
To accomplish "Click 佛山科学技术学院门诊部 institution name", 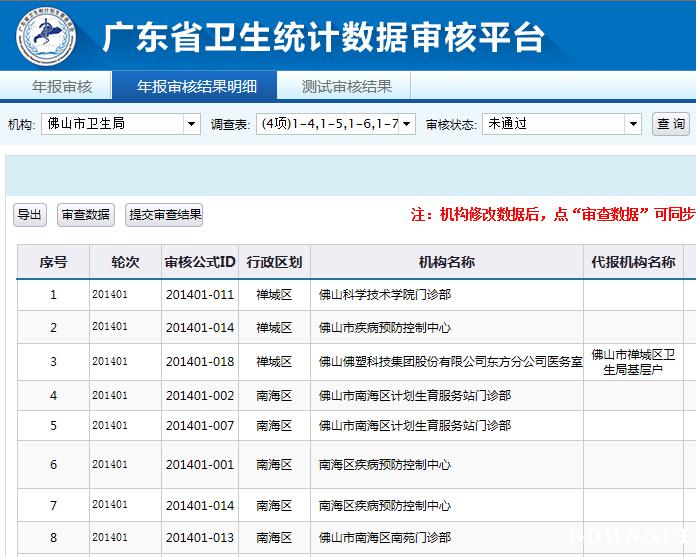I will click(385, 295).
